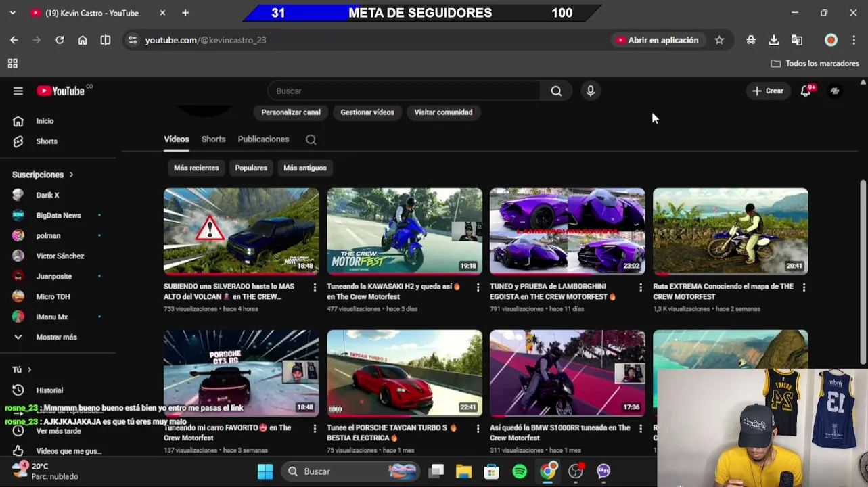Open Juanposite subscription

53,276
